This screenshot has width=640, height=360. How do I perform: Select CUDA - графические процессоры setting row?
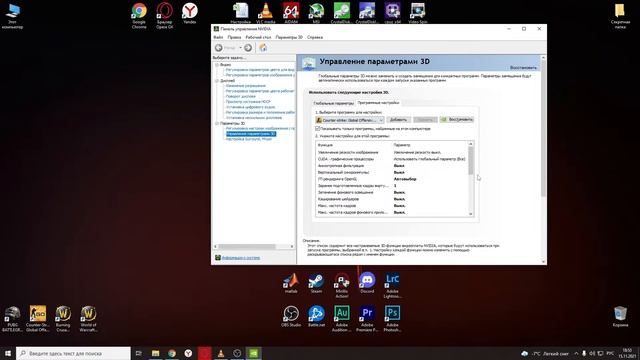[x=392, y=159]
